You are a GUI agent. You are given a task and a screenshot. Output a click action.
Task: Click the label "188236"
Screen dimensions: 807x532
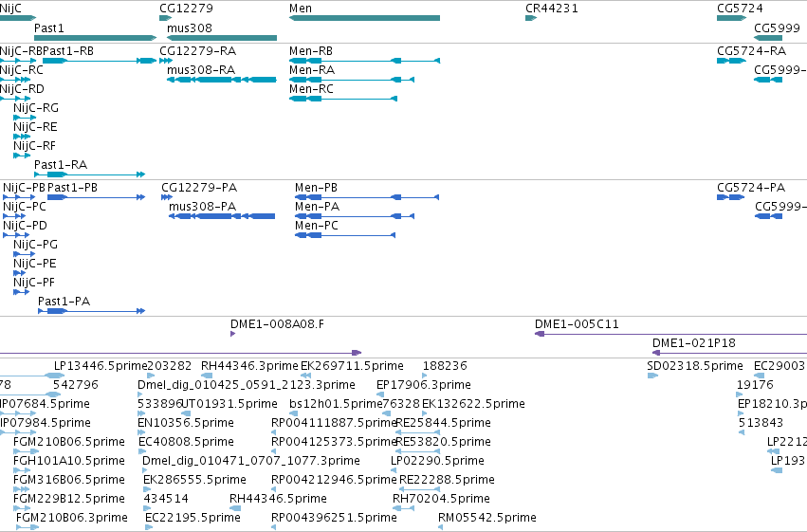(445, 366)
